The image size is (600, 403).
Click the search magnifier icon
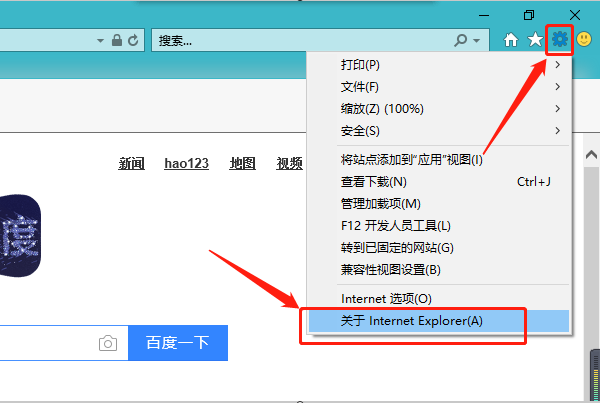[460, 40]
